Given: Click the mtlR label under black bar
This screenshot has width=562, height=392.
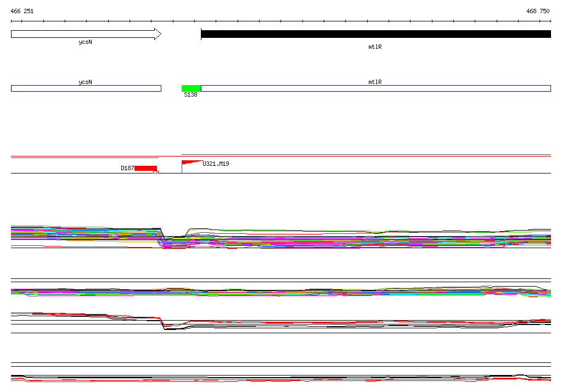Looking at the screenshot, I should click(x=375, y=47).
